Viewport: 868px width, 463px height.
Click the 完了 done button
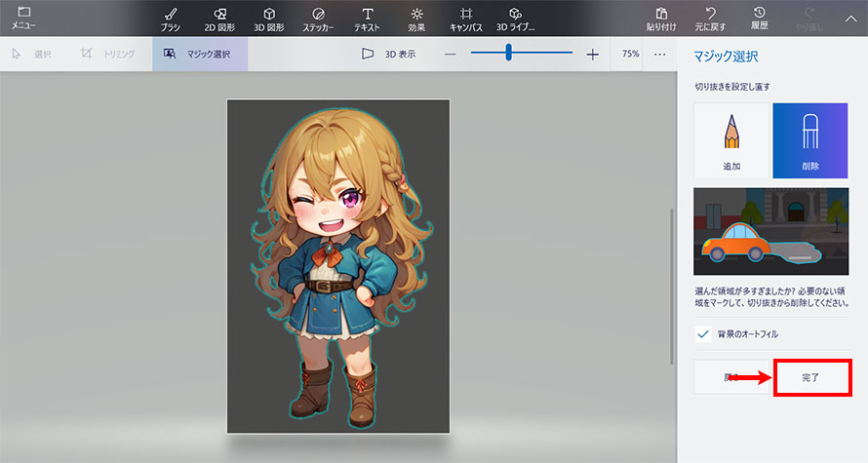pos(812,378)
